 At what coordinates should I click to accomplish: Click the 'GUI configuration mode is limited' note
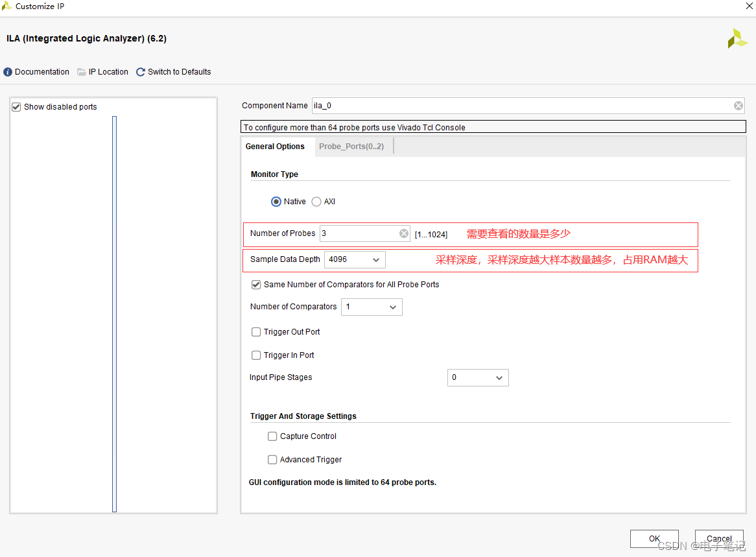click(x=342, y=482)
